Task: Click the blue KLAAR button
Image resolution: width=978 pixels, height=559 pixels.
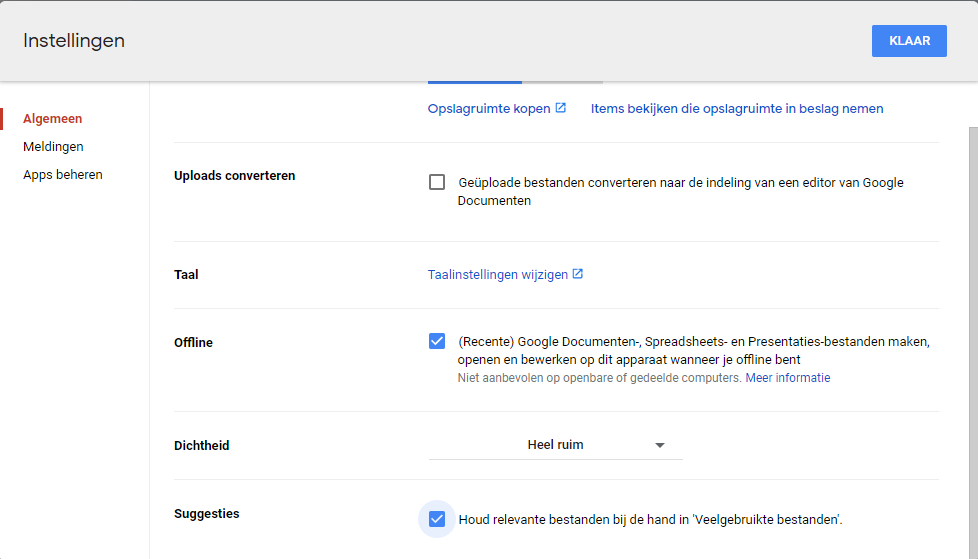Action: pyautogui.click(x=909, y=41)
